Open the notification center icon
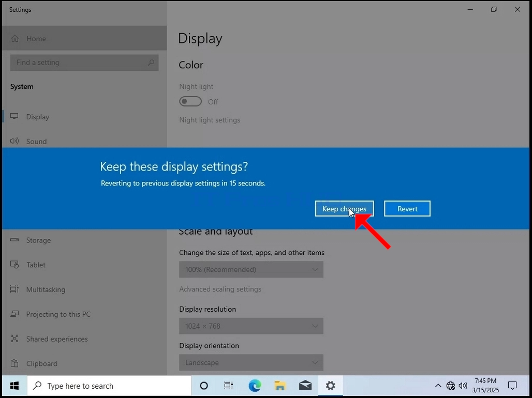Viewport: 532px width, 398px height. click(x=512, y=386)
